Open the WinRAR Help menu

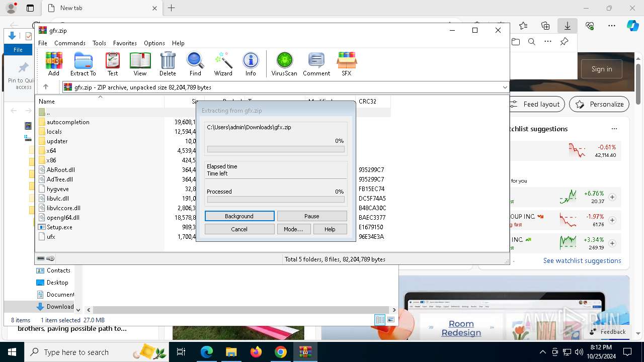pyautogui.click(x=178, y=43)
